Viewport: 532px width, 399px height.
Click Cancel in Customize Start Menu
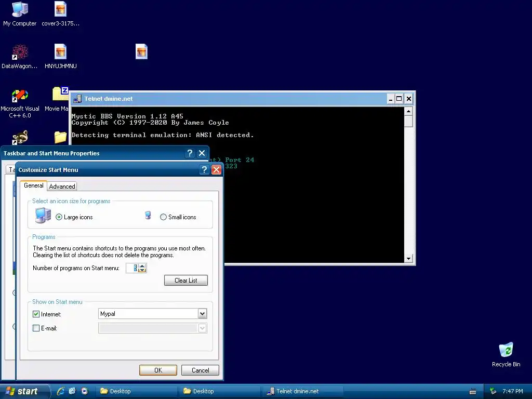200,370
